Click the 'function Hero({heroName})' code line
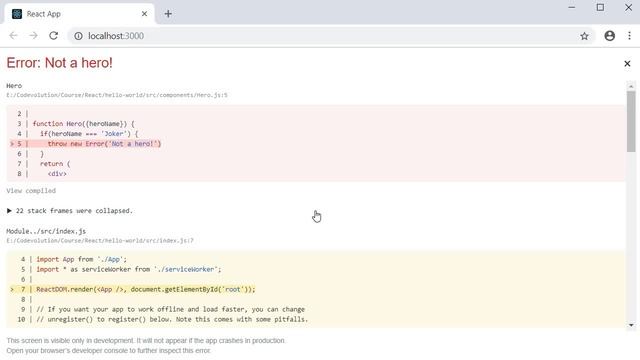Viewport: 640px width, 360px height. 84,124
